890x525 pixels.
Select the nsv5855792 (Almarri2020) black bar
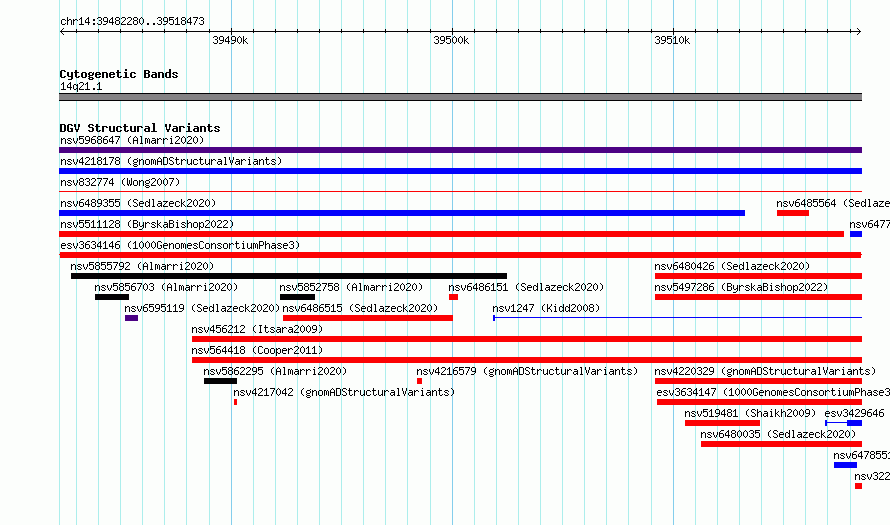coord(289,276)
